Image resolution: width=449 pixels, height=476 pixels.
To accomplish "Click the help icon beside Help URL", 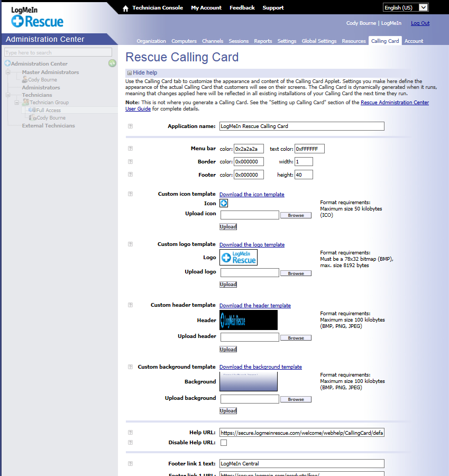I will pos(130,432).
